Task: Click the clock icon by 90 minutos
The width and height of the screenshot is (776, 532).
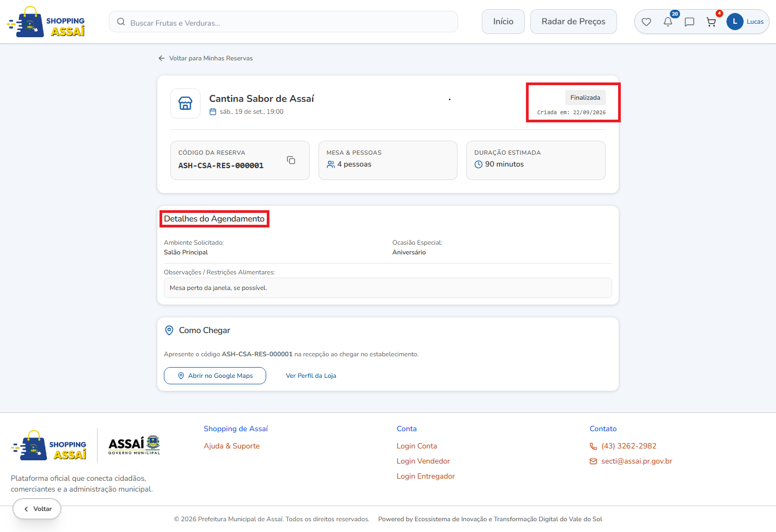Action: point(479,164)
